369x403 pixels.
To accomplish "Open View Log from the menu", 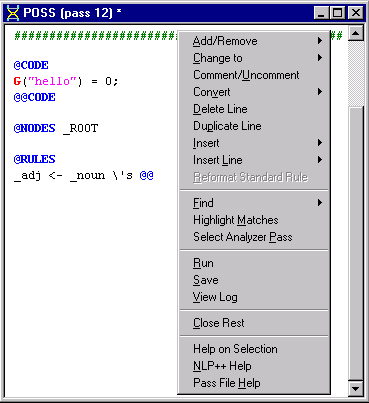I will [x=254, y=297].
